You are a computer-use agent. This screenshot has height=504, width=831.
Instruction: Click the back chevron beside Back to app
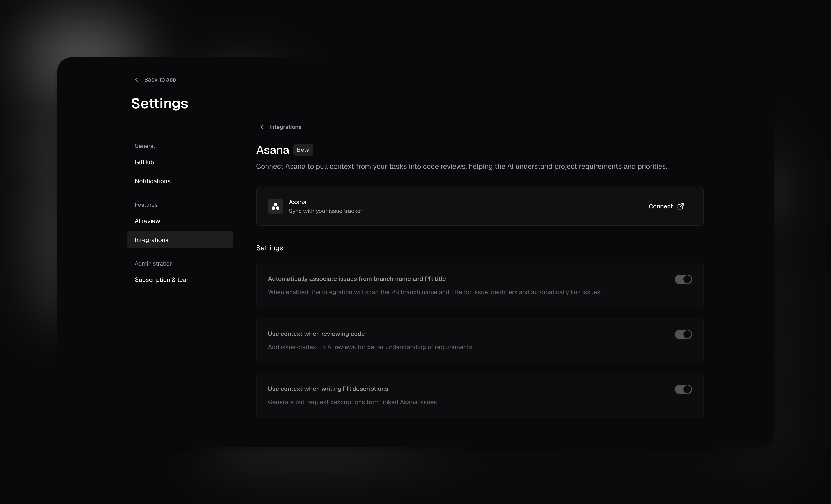coord(137,80)
